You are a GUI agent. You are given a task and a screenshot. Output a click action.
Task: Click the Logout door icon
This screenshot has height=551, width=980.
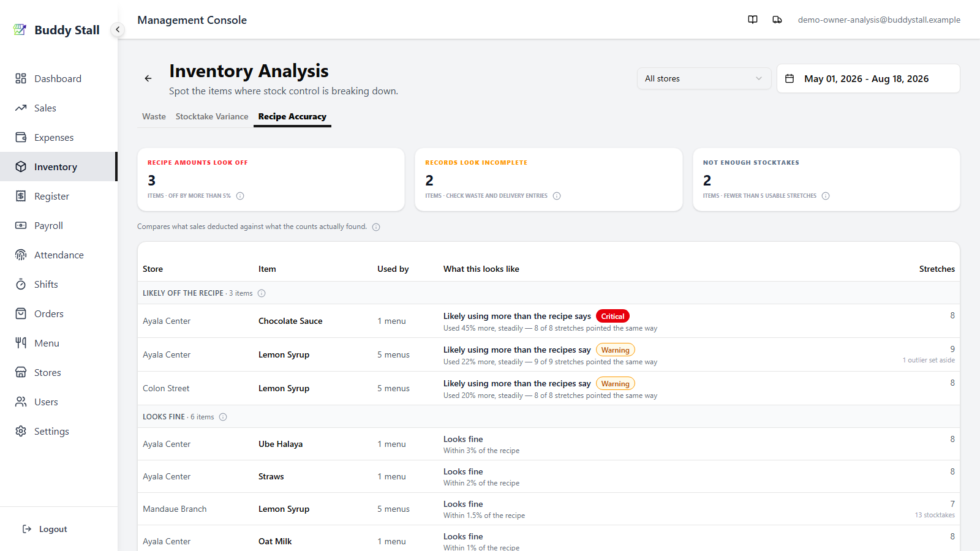[x=27, y=529]
